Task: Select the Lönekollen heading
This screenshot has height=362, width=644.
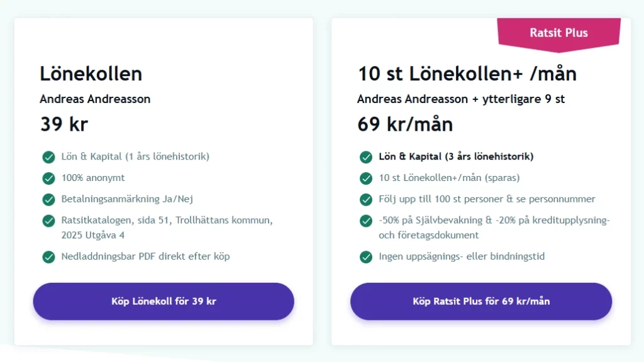Action: click(91, 74)
